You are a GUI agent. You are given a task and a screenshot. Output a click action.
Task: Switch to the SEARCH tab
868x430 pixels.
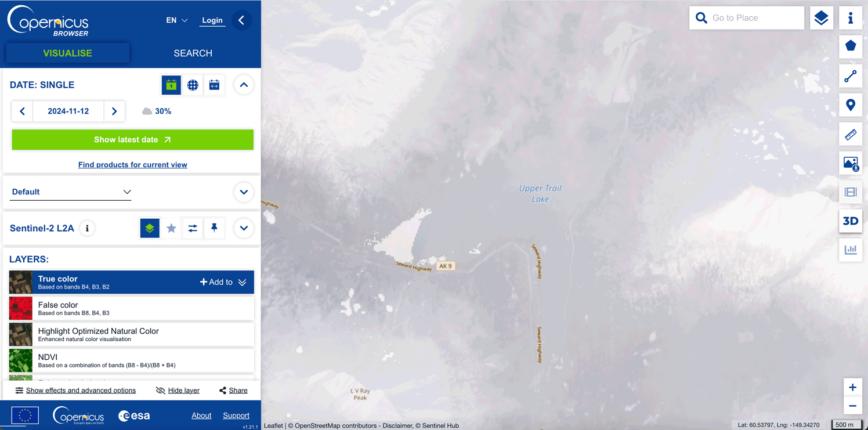[x=193, y=53]
